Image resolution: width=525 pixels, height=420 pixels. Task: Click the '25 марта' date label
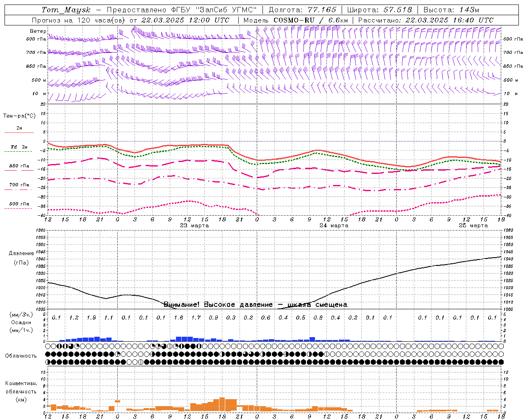473,226
